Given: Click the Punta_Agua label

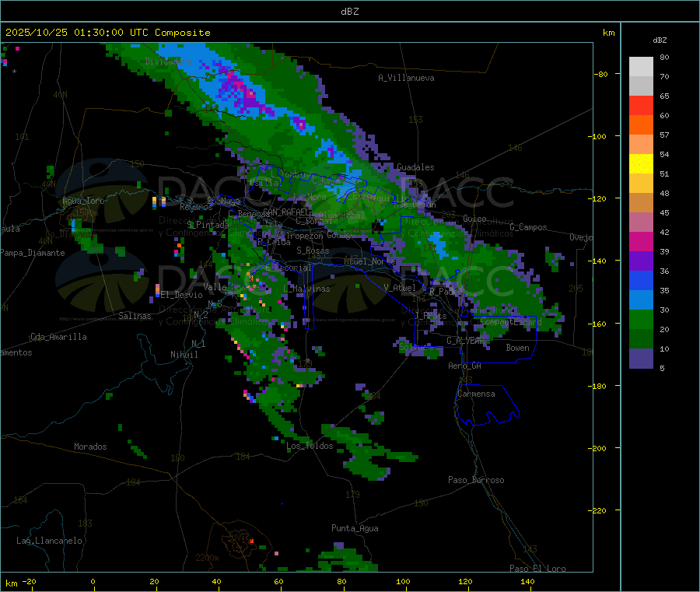Looking at the screenshot, I should point(355,528).
